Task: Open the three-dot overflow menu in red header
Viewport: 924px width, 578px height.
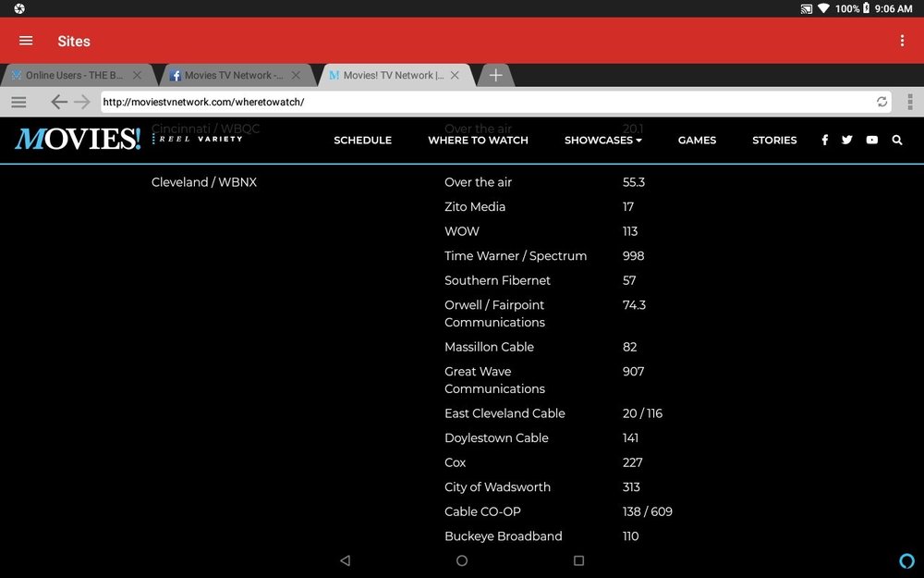Action: click(902, 41)
